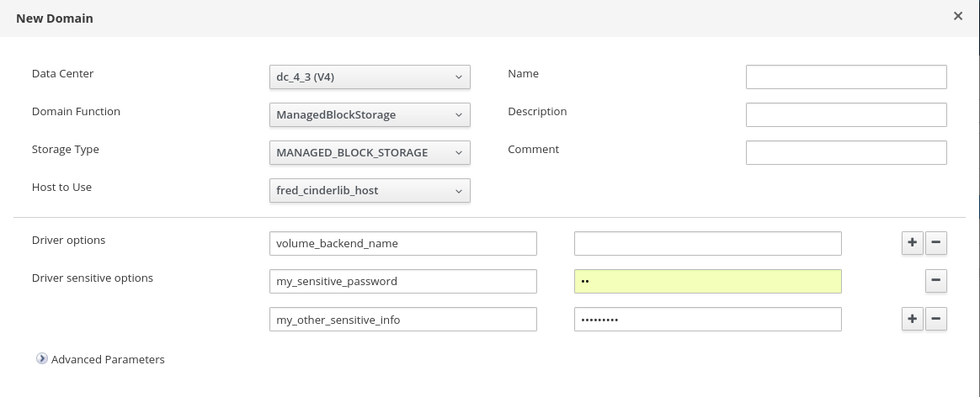Remove the my_other_sensitive_info option row
The height and width of the screenshot is (397, 980).
(936, 320)
